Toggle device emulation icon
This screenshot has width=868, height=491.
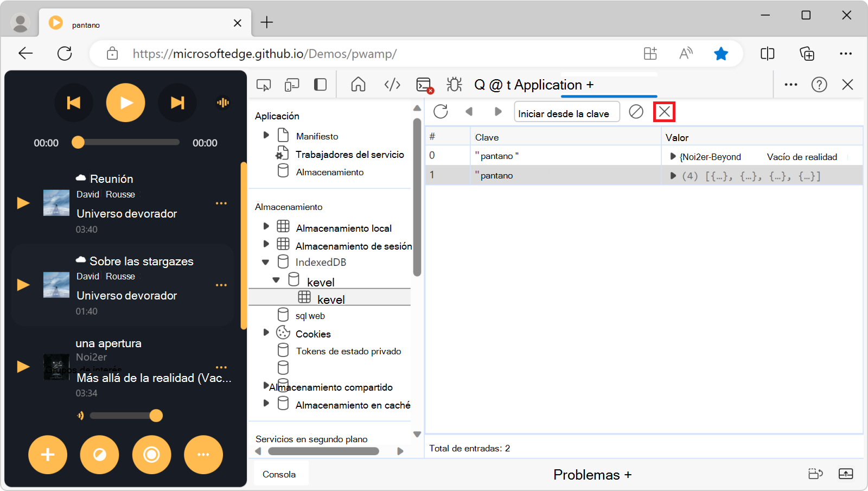[x=292, y=85]
